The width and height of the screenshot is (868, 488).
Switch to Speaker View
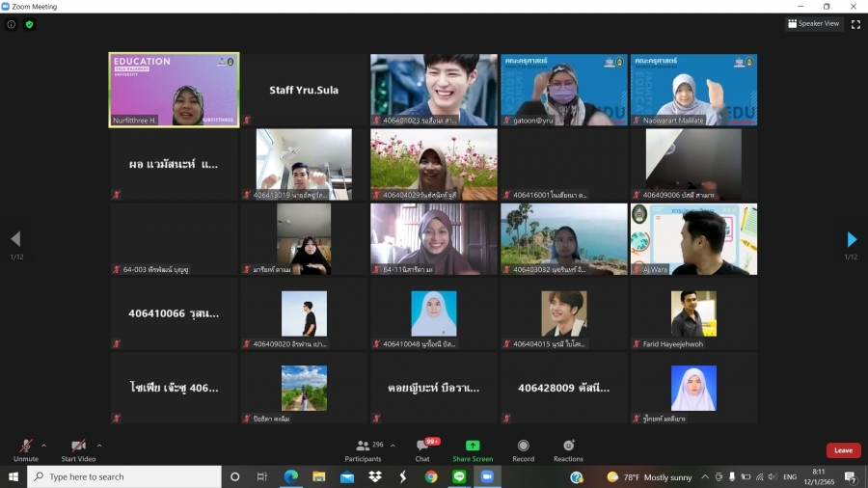click(x=813, y=23)
